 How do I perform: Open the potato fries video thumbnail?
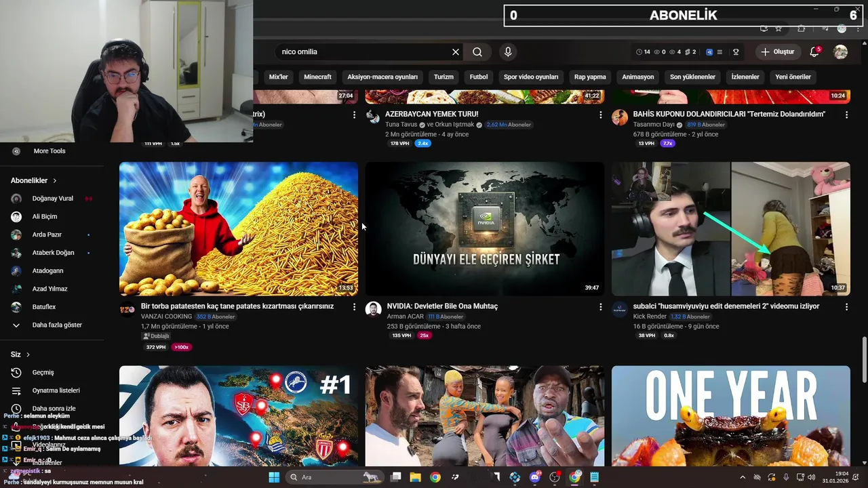[239, 229]
